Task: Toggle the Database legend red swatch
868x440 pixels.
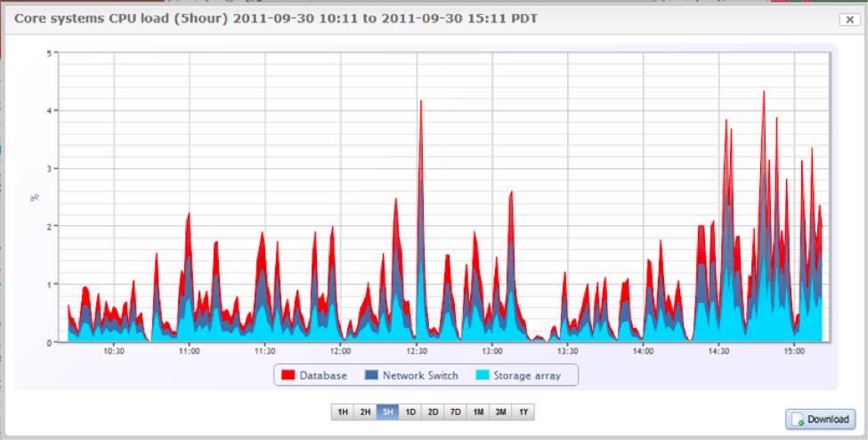Action: [x=288, y=375]
